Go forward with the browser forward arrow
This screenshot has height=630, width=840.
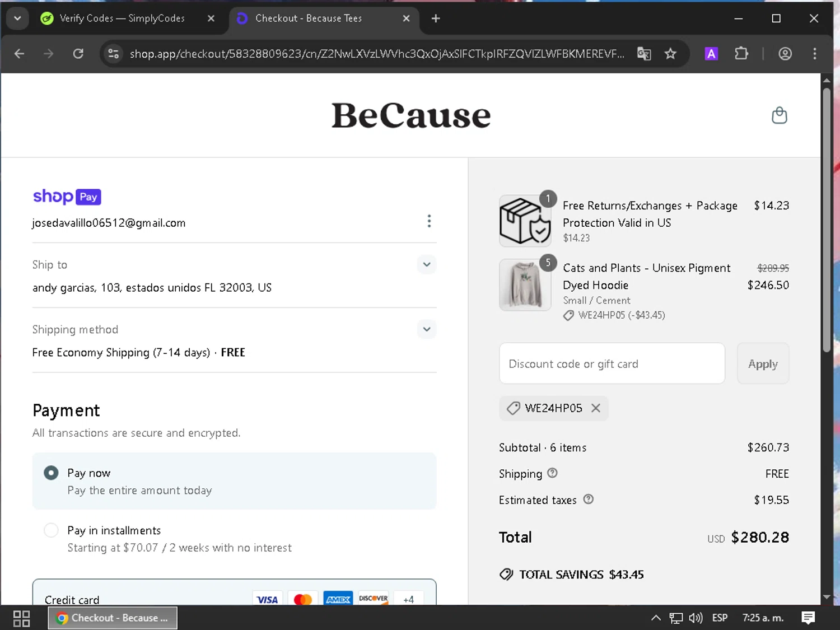(x=49, y=54)
